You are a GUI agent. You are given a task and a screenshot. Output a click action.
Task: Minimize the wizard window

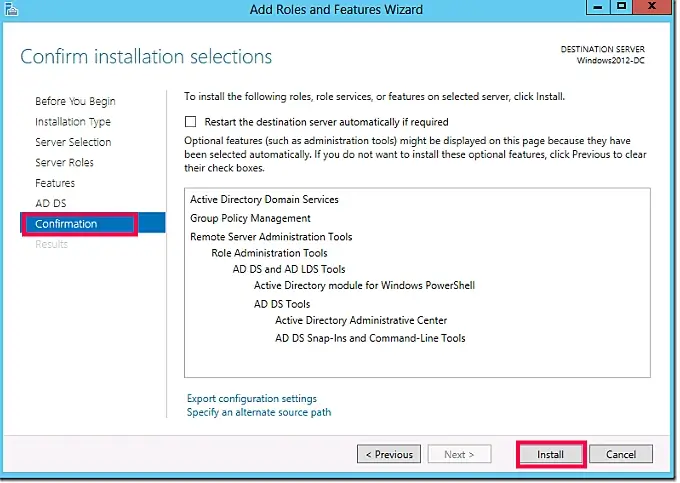598,7
